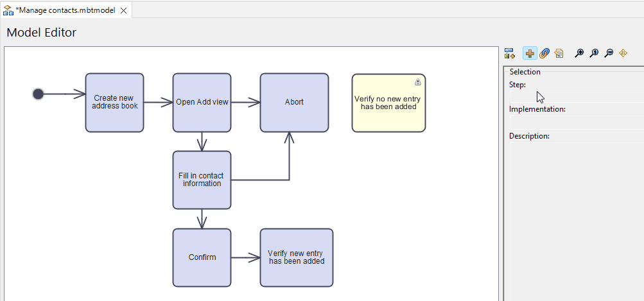Select the 'Open Add view' step
The width and height of the screenshot is (644, 301).
(202, 103)
